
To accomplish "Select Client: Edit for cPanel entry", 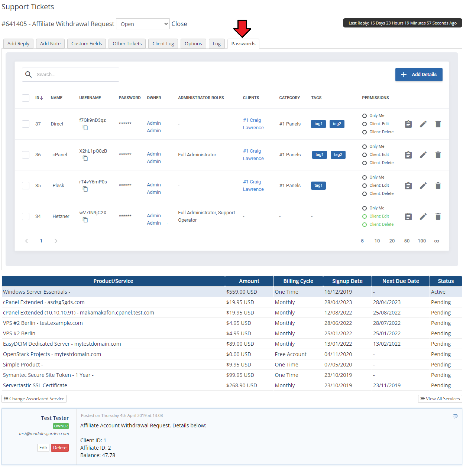I will point(365,155).
